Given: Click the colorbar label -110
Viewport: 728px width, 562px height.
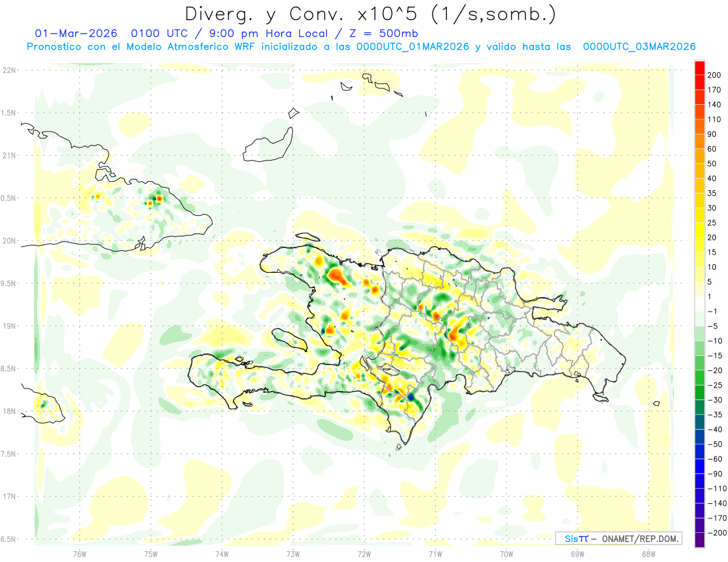Looking at the screenshot, I should (x=717, y=489).
